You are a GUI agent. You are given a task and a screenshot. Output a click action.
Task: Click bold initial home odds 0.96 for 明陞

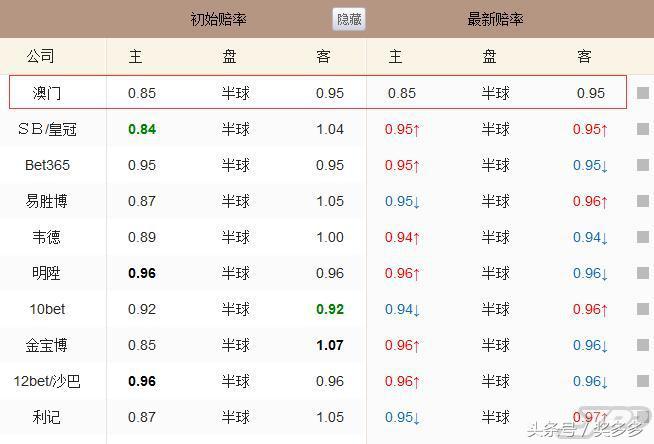tap(142, 273)
